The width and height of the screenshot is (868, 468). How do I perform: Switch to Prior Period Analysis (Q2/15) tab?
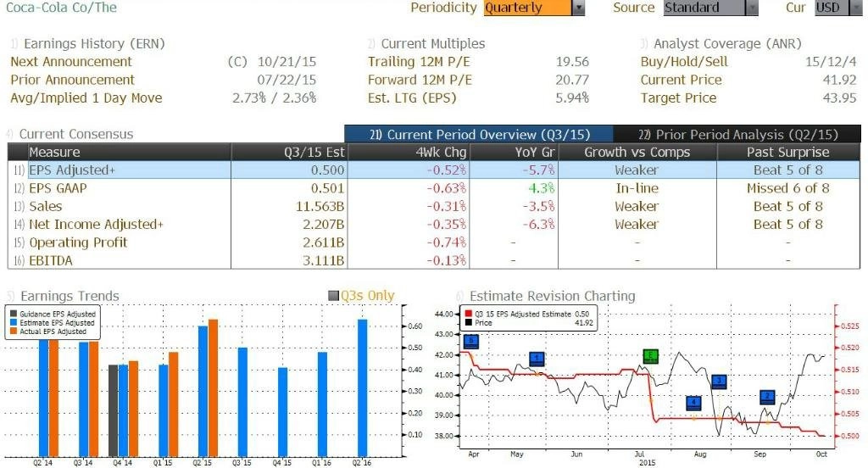point(738,135)
